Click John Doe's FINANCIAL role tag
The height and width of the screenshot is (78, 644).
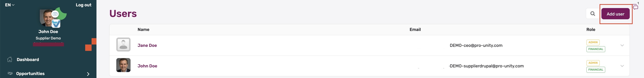tap(595, 70)
